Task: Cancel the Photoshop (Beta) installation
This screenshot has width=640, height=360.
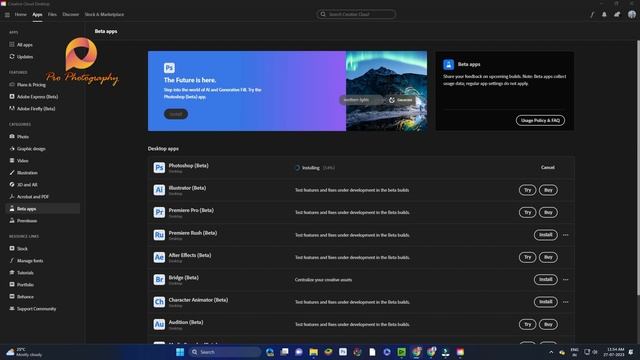Action: [x=548, y=167]
